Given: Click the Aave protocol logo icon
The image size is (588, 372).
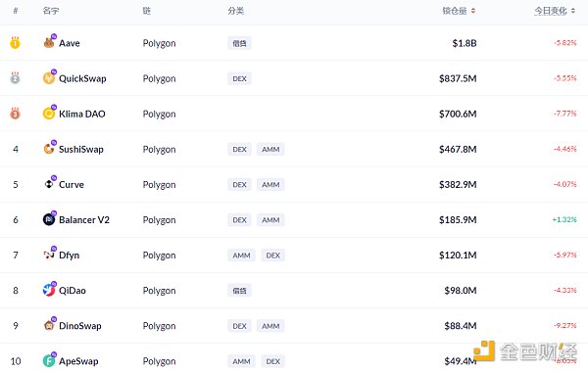Looking at the screenshot, I should [x=49, y=43].
